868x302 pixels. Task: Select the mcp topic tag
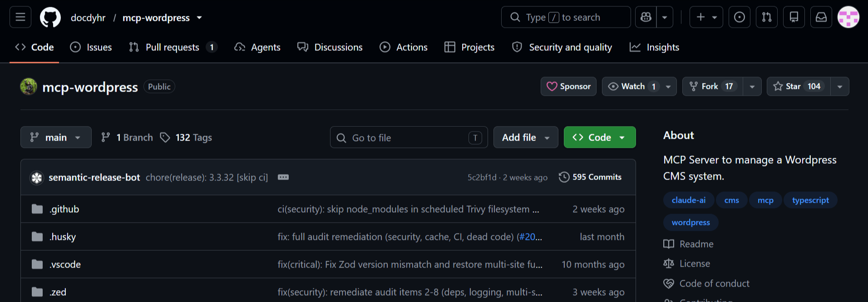tap(765, 200)
